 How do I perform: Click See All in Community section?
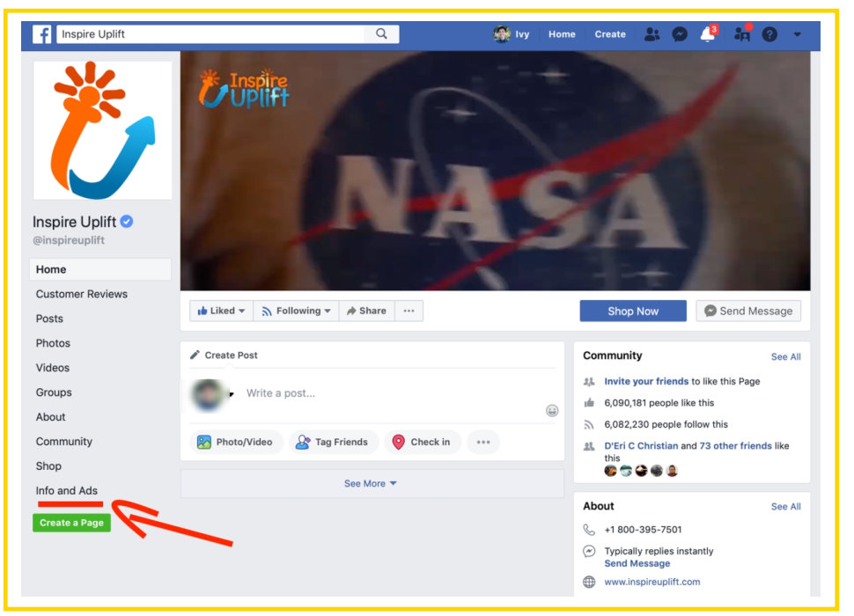[x=785, y=357]
